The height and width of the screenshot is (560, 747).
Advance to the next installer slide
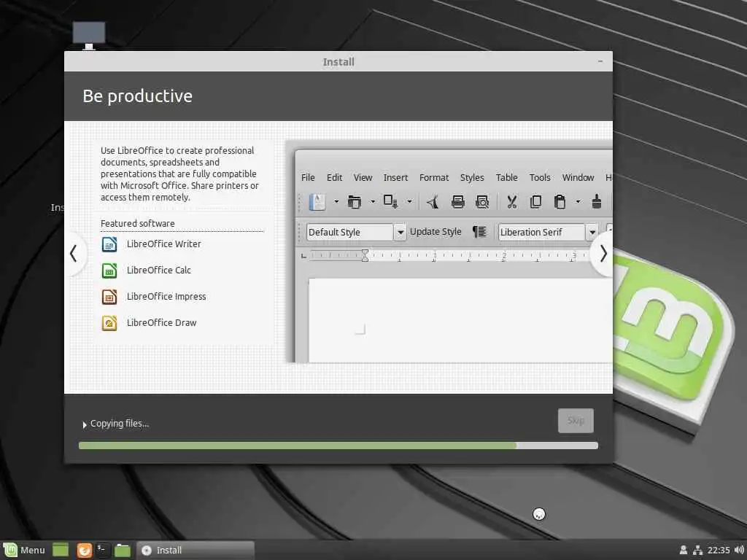coord(603,253)
